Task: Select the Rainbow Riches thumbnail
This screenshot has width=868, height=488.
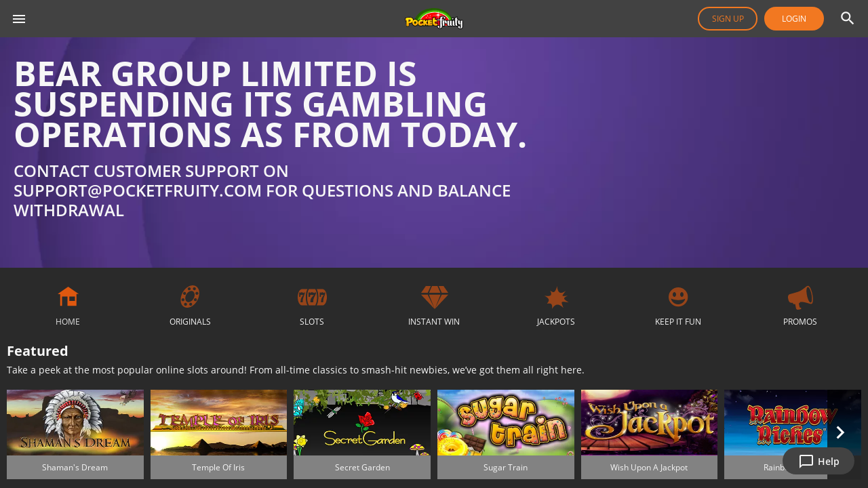Action: point(776,423)
